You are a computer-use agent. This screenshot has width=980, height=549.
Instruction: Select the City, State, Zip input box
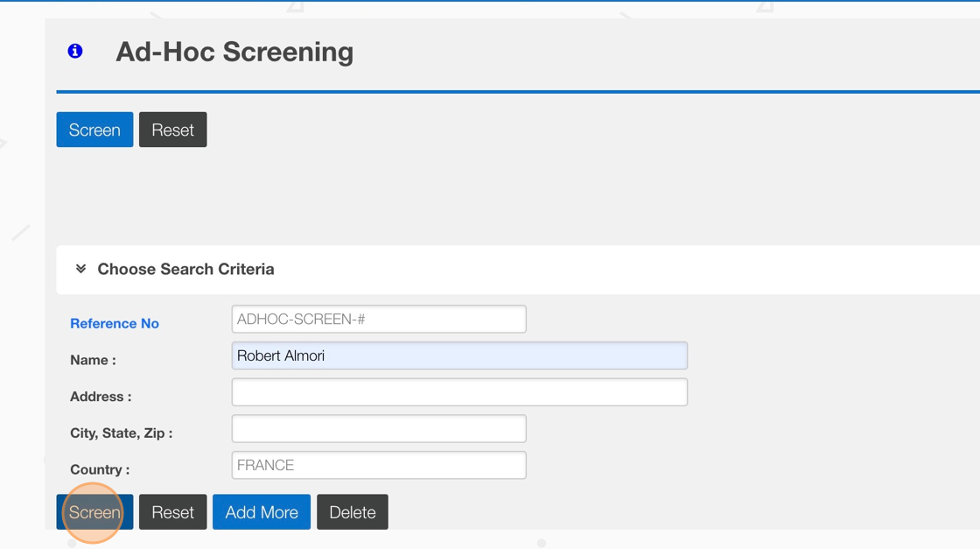pos(378,429)
